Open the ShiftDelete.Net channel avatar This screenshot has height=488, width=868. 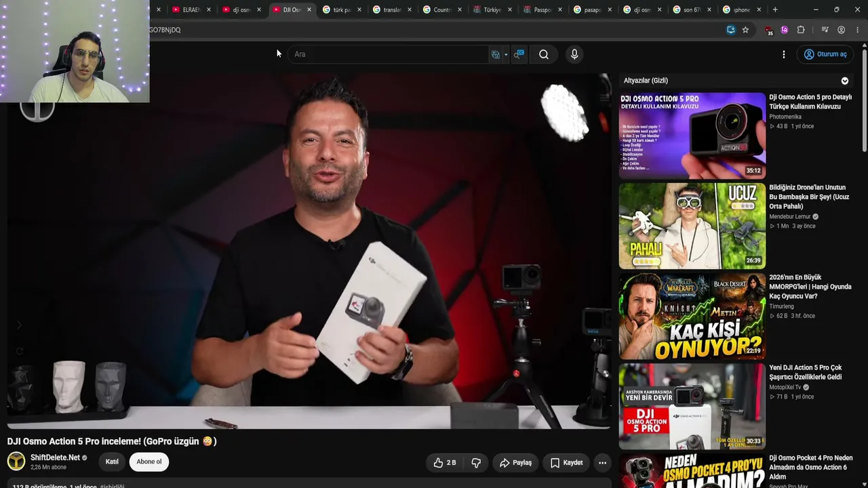click(16, 462)
